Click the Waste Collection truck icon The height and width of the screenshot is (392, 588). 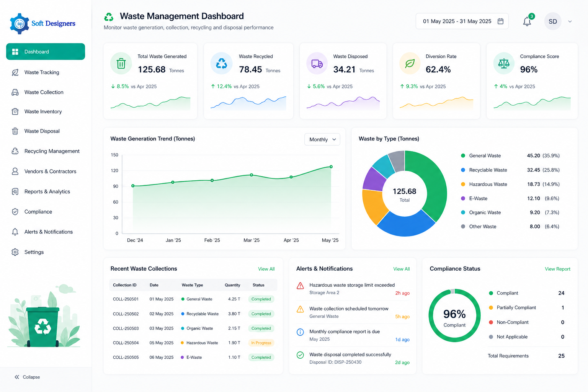(15, 92)
